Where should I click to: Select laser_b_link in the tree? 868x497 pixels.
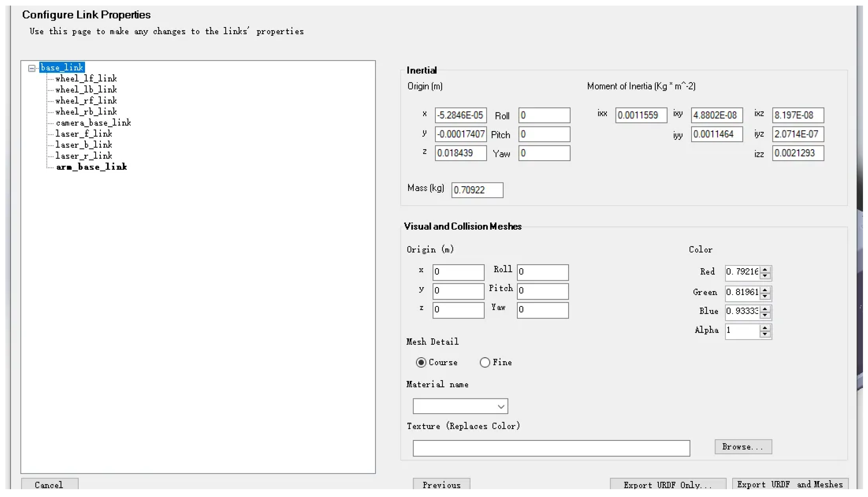click(84, 145)
